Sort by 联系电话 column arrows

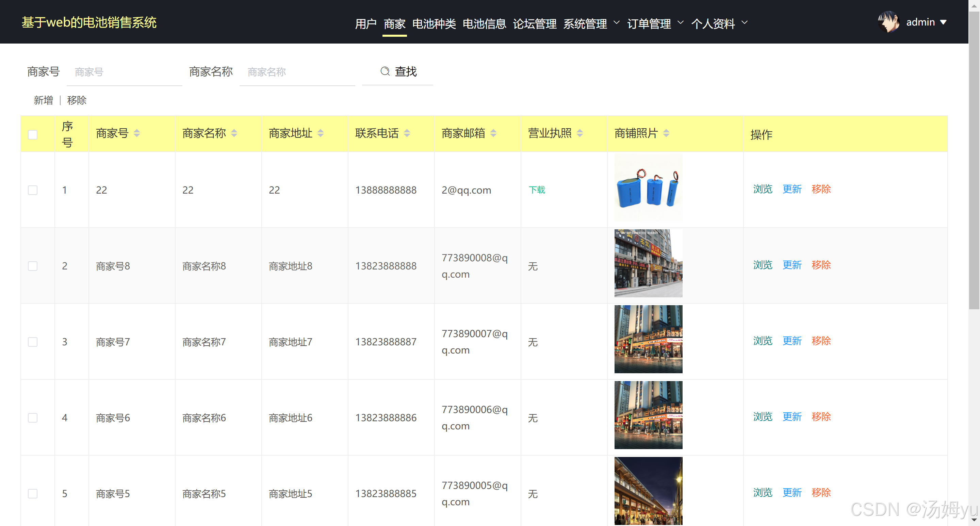click(407, 133)
